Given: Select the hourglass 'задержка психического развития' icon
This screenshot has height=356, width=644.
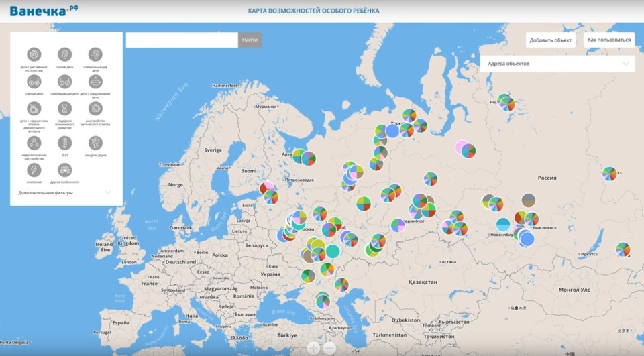Looking at the screenshot, I should 64,108.
